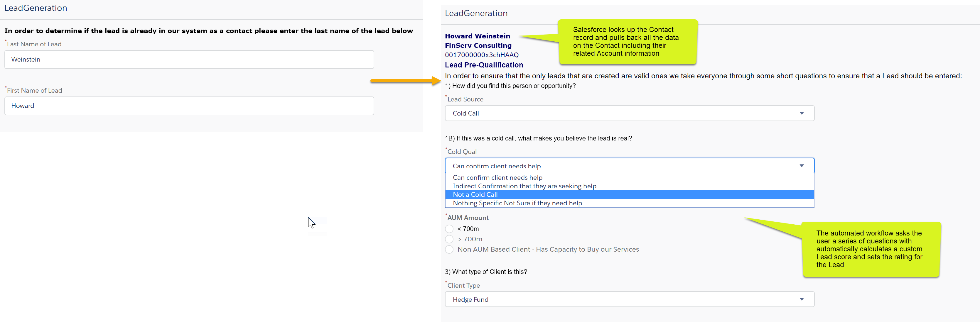Click the FinServ Consulting account name

tap(478, 46)
